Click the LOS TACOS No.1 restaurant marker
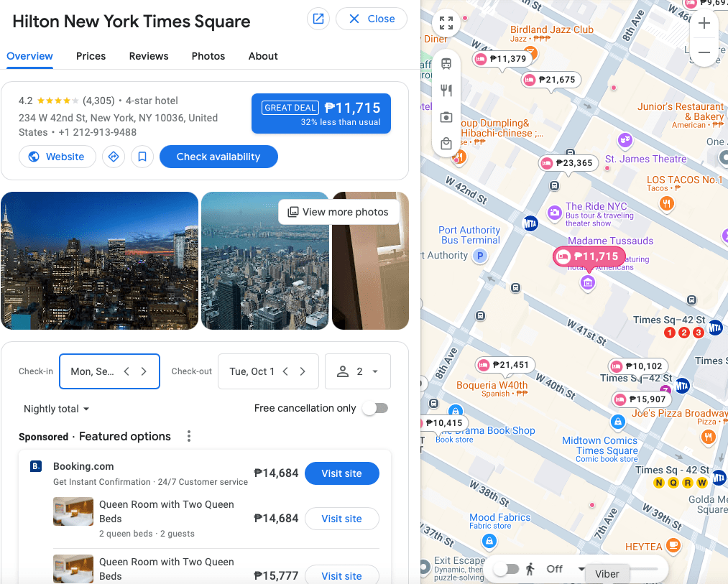This screenshot has width=728, height=584. pyautogui.click(x=667, y=203)
